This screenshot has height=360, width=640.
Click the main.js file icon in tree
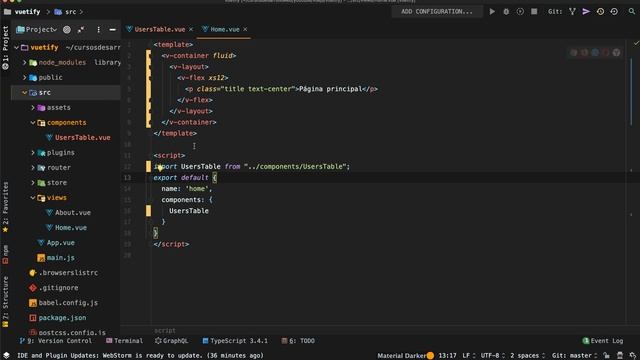tap(41, 258)
